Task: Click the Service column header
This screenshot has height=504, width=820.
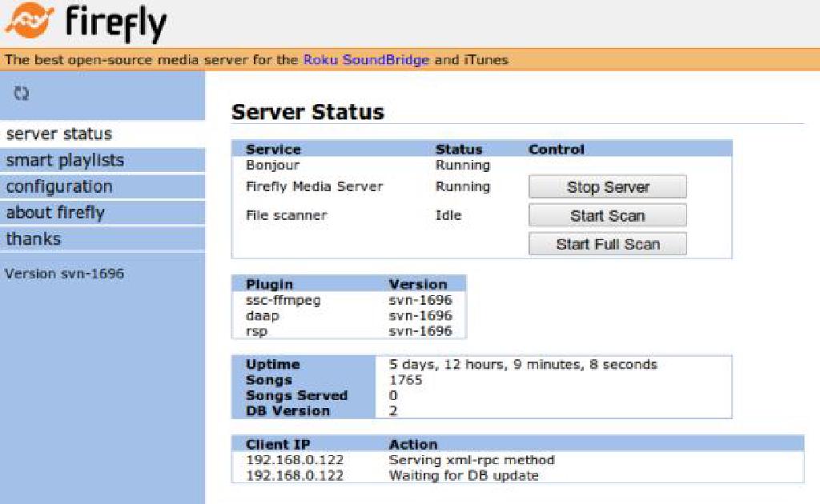Action: (273, 150)
